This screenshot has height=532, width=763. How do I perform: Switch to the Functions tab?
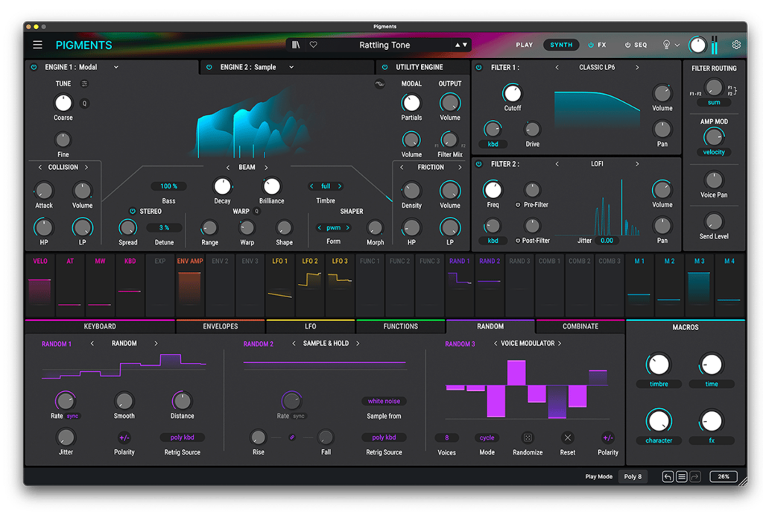click(x=400, y=326)
